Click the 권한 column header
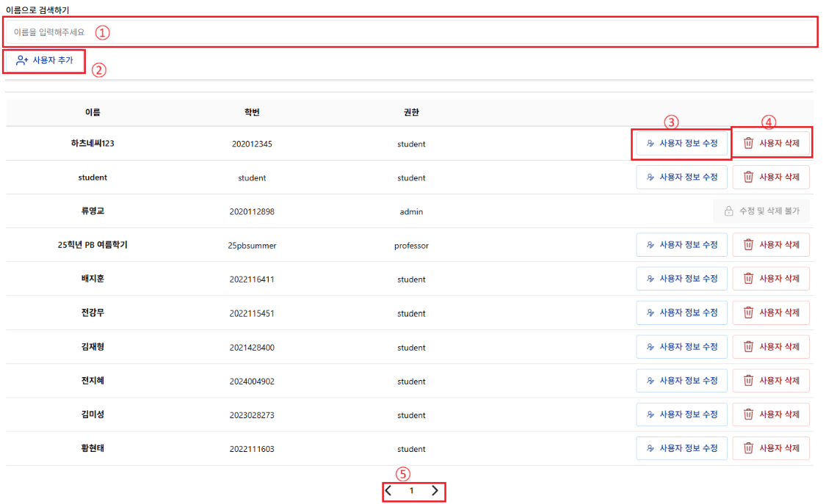 click(411, 113)
